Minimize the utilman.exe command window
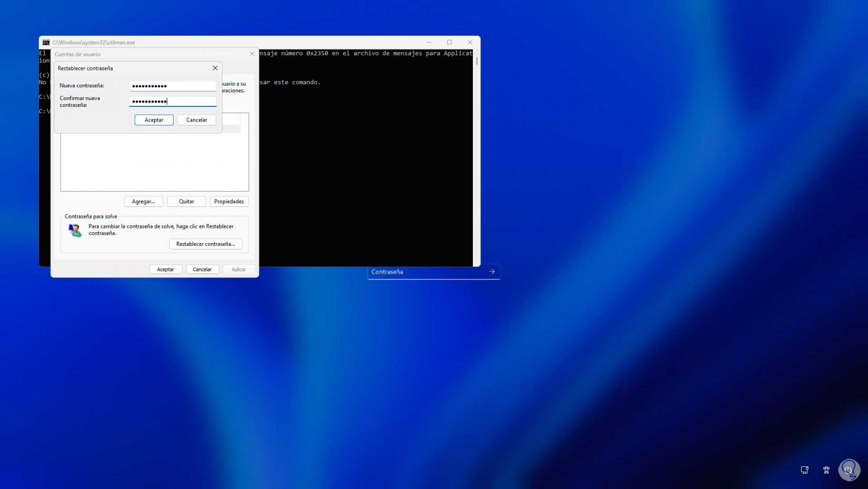 (x=429, y=42)
